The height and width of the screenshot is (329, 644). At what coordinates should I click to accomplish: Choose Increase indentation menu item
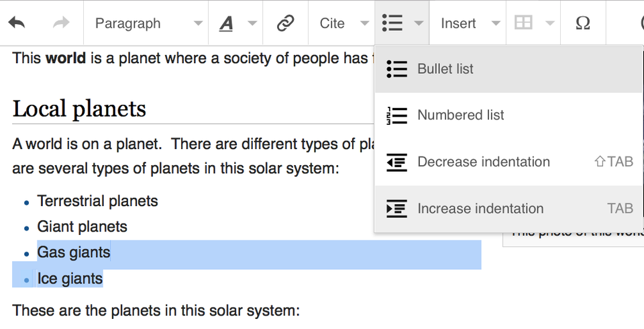click(508, 209)
